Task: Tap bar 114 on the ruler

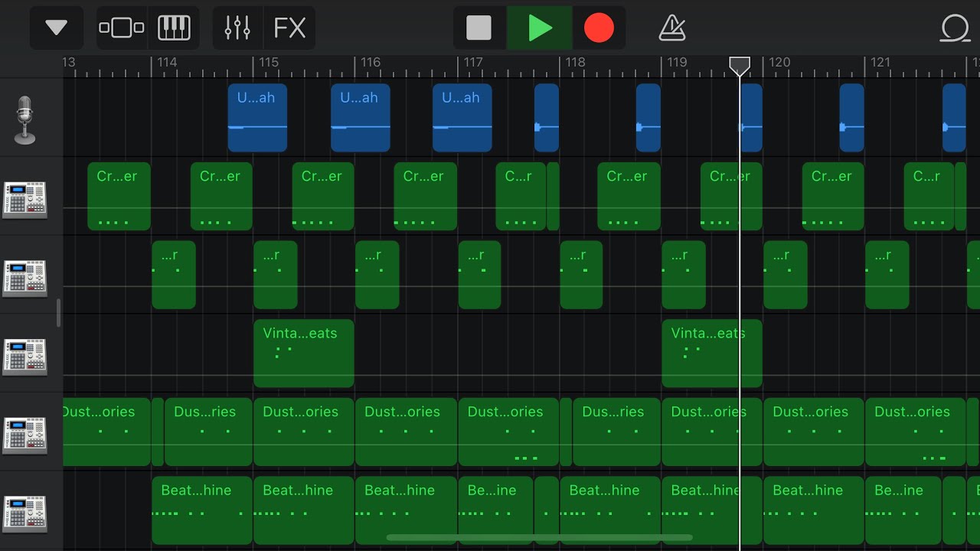Action: (x=166, y=63)
